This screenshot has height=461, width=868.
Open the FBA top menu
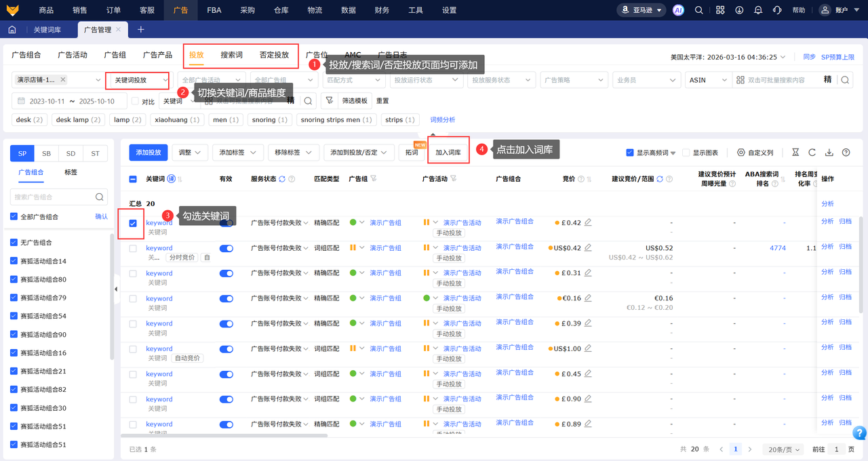tap(214, 10)
